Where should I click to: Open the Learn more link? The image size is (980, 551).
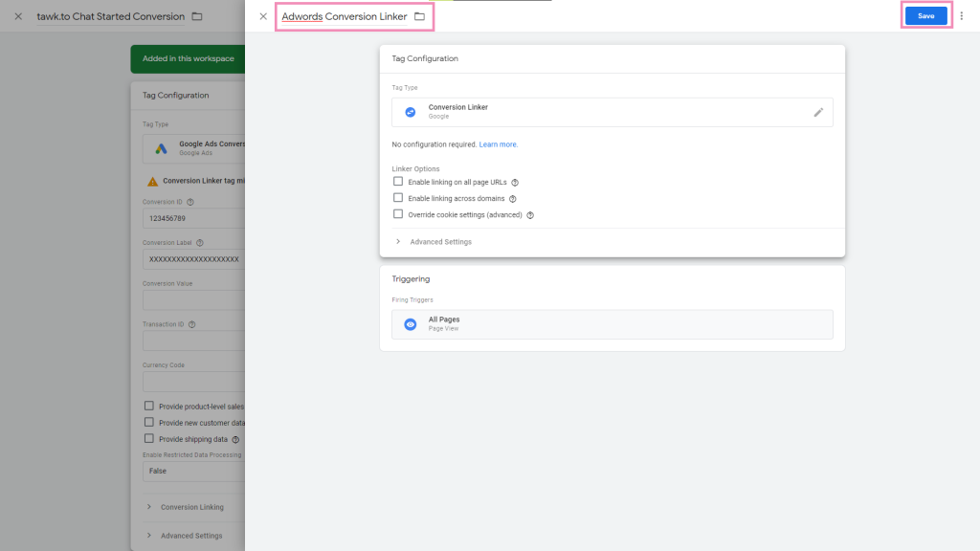tap(498, 144)
